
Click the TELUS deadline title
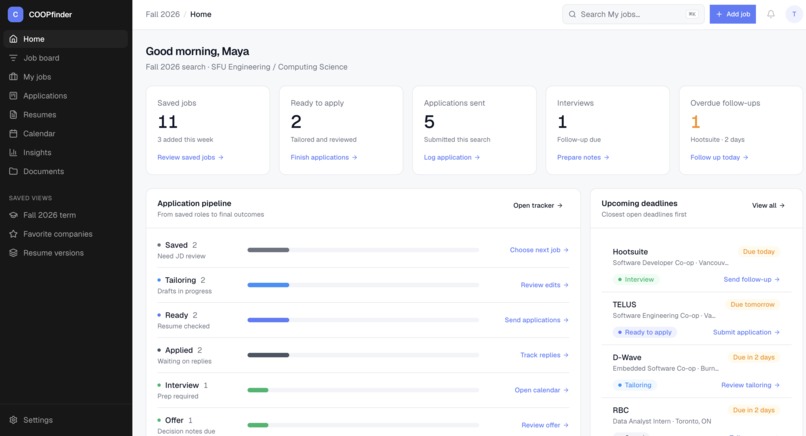(x=625, y=305)
